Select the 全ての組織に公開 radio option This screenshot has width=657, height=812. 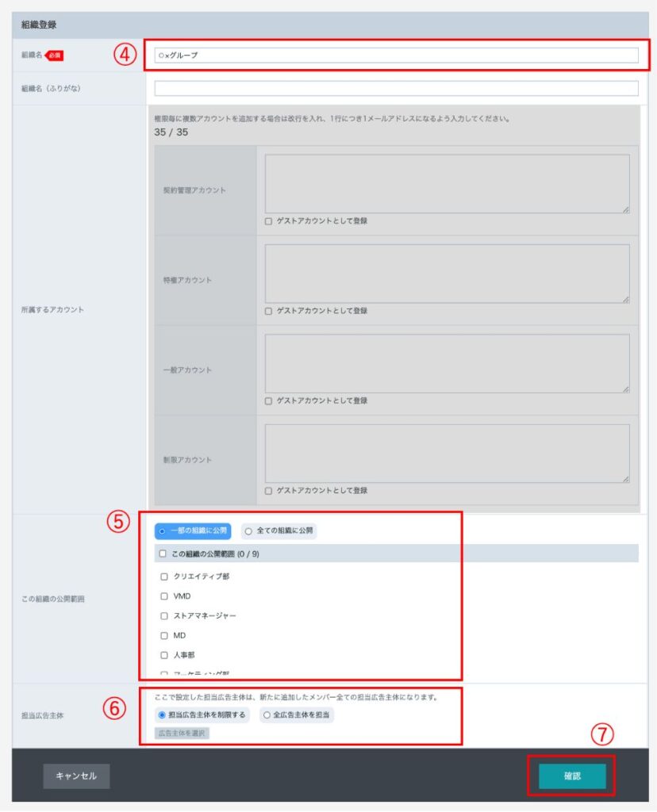[248, 531]
